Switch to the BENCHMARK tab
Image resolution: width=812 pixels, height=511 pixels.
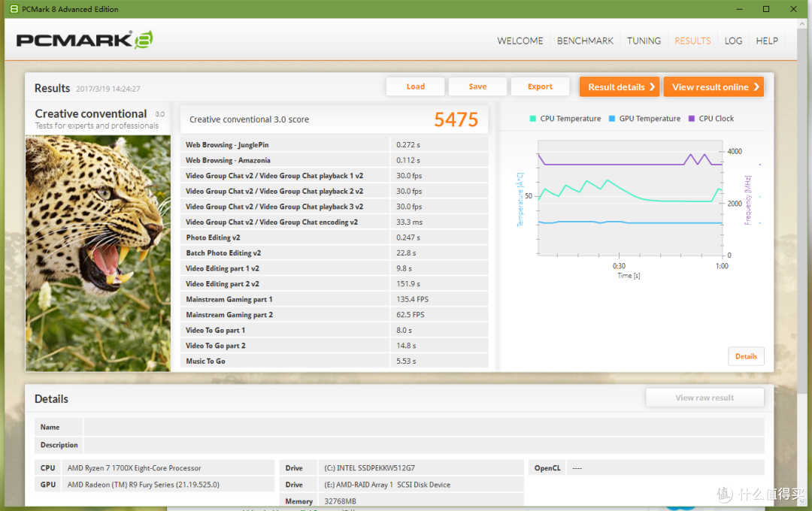coord(585,41)
